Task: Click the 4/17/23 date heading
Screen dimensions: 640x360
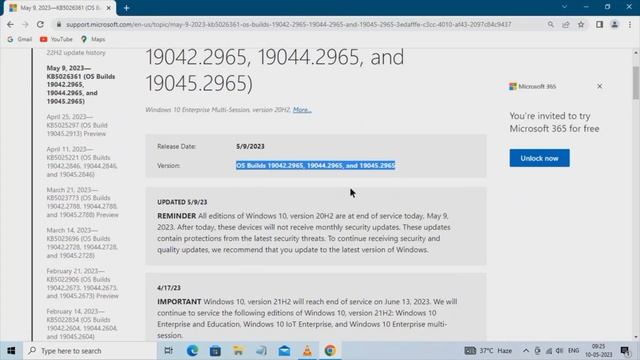Action: pyautogui.click(x=169, y=288)
